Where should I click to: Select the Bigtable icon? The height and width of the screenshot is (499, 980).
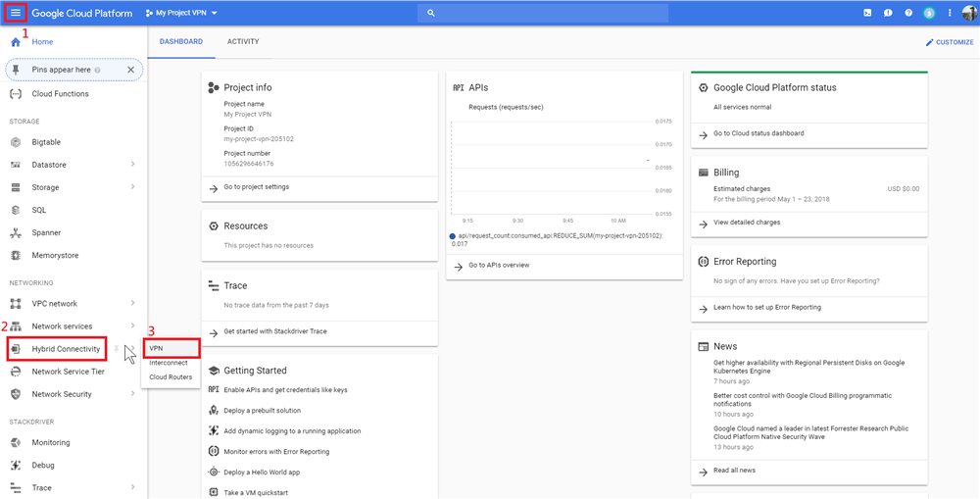(16, 142)
